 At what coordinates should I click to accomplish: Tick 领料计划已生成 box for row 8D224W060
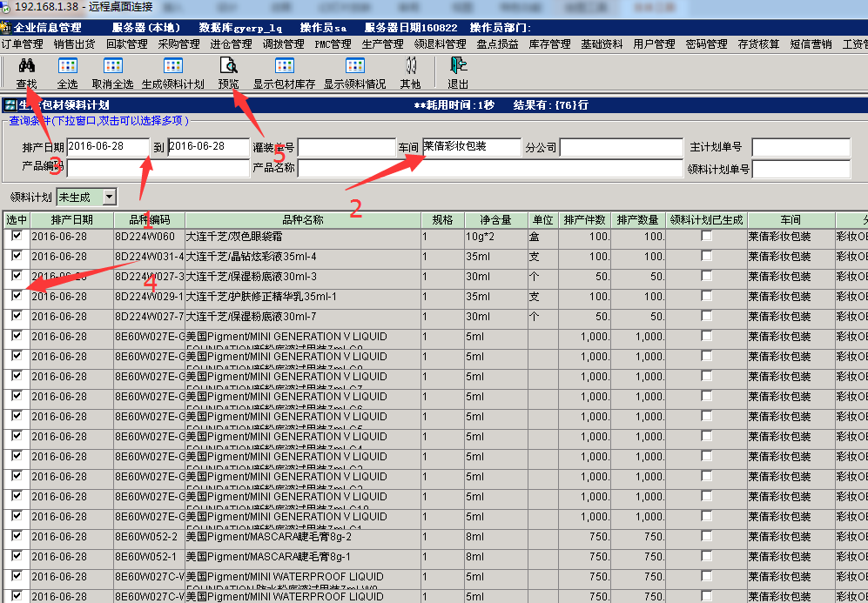(x=706, y=236)
